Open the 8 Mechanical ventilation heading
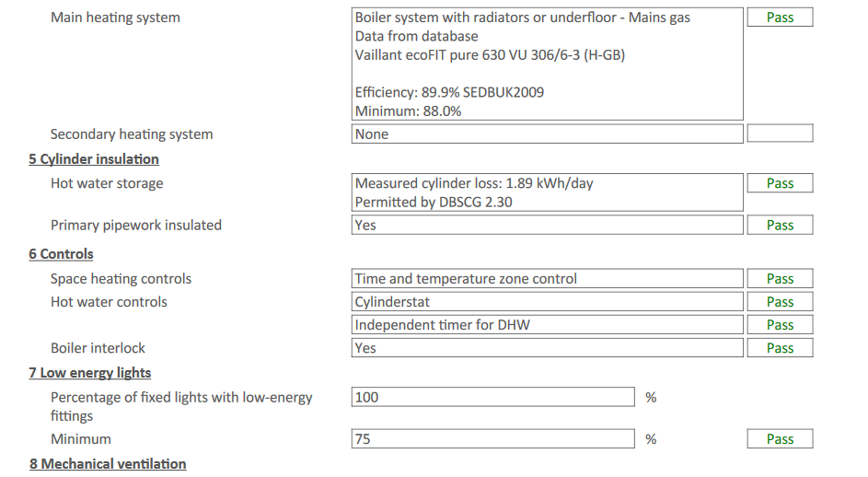Image resolution: width=868 pixels, height=477 pixels. click(x=108, y=464)
